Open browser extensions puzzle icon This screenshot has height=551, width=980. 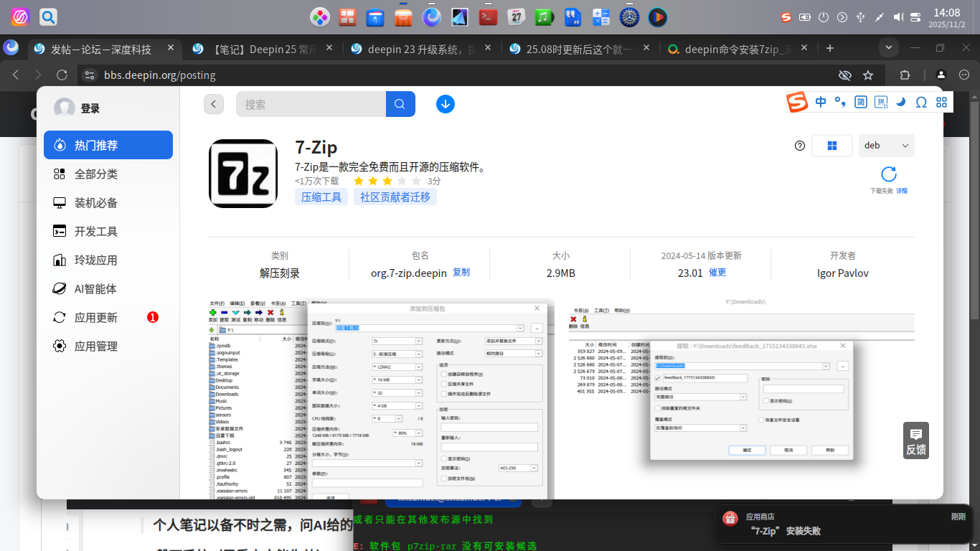[x=905, y=75]
